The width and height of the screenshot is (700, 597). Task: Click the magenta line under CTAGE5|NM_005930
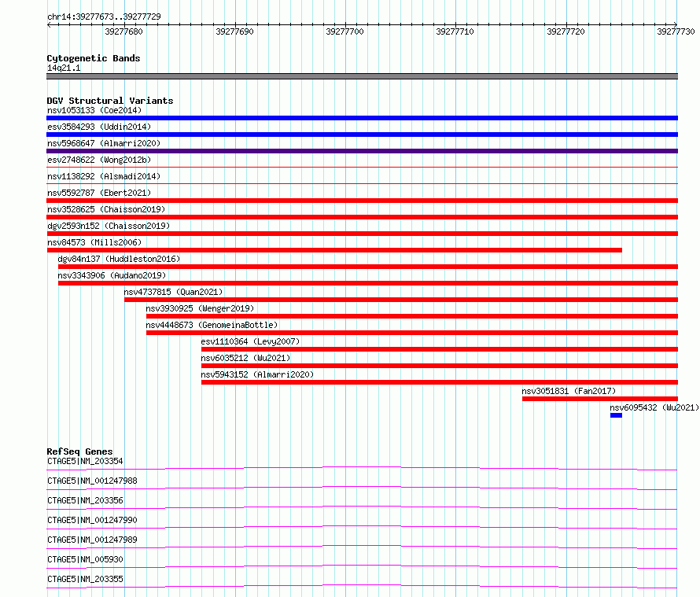[362, 566]
